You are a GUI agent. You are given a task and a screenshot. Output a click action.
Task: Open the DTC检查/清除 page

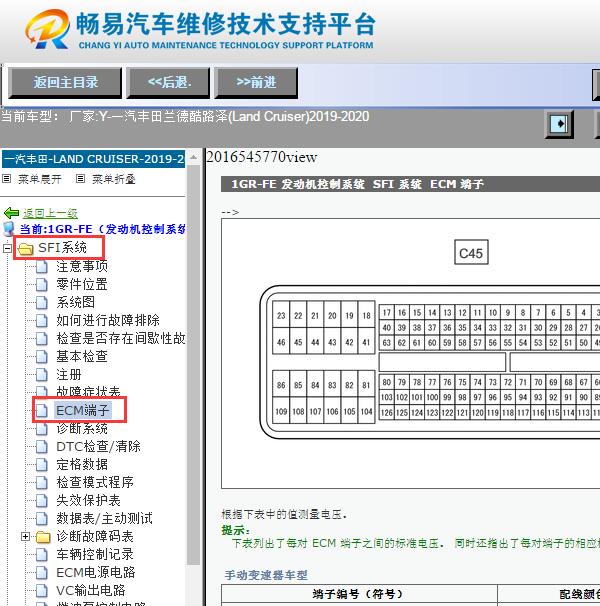coord(98,446)
